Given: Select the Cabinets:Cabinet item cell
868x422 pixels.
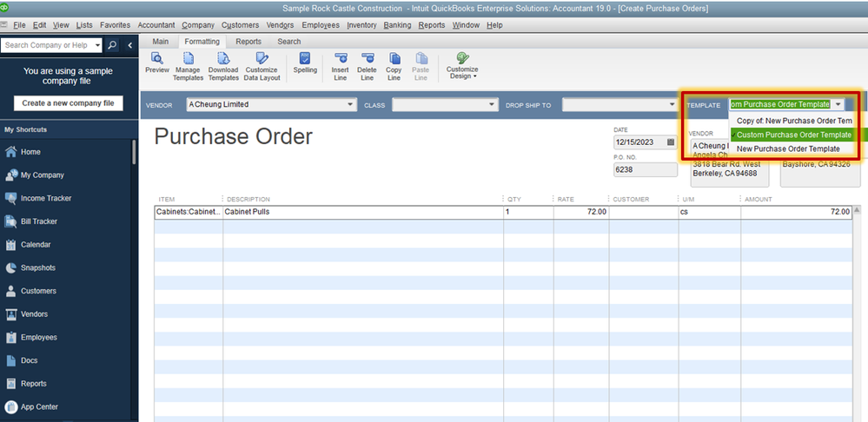Looking at the screenshot, I should tap(189, 212).
